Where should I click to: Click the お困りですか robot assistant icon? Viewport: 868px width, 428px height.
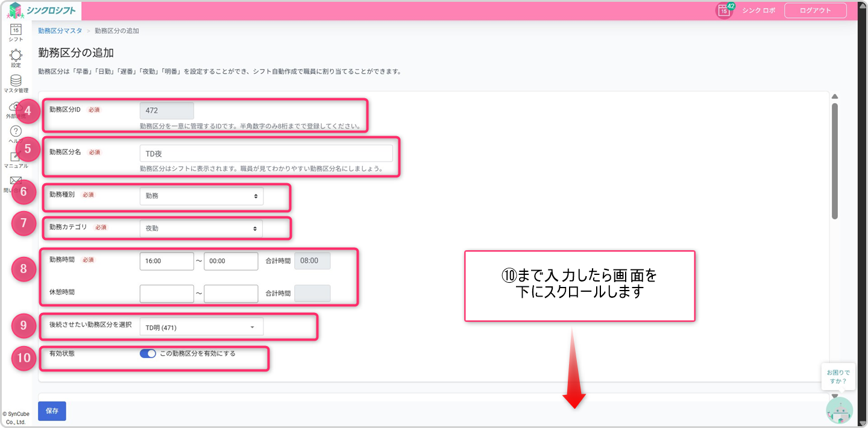pyautogui.click(x=839, y=411)
